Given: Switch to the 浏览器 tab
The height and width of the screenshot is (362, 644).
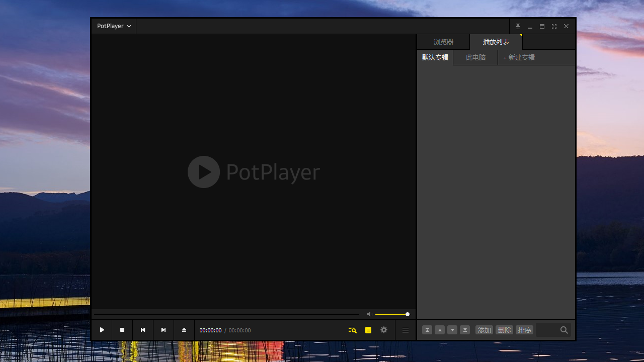Looking at the screenshot, I should point(443,42).
